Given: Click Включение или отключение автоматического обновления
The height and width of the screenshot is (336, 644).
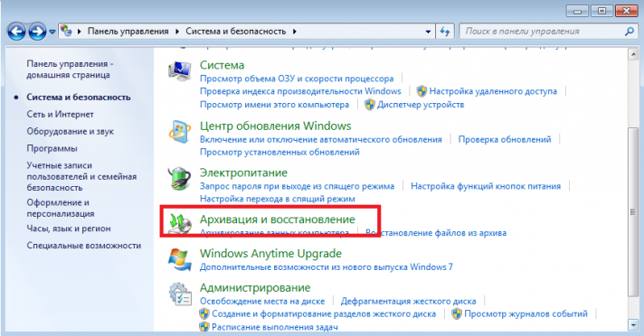Looking at the screenshot, I should pos(321,139).
